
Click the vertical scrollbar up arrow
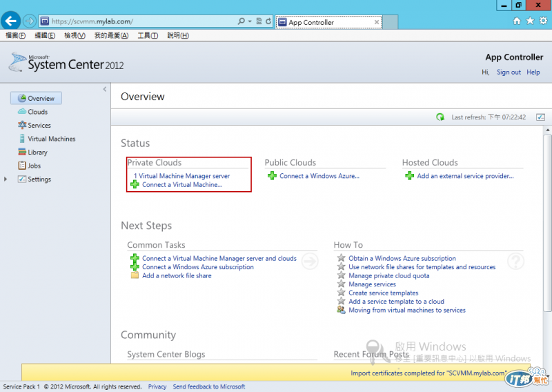pyautogui.click(x=547, y=130)
